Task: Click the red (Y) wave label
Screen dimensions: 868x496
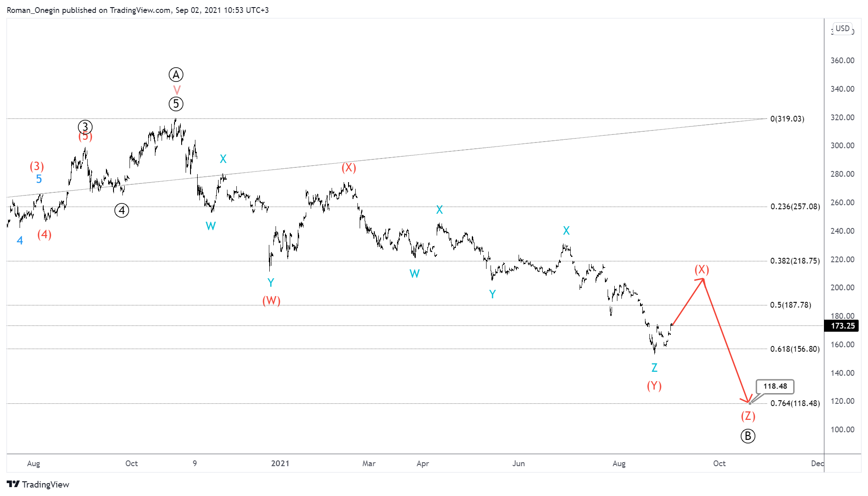Action: 654,386
